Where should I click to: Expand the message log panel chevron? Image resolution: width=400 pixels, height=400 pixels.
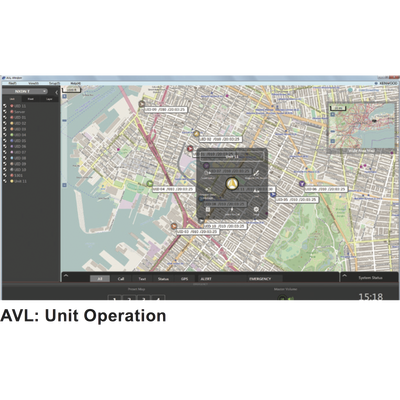[66, 276]
